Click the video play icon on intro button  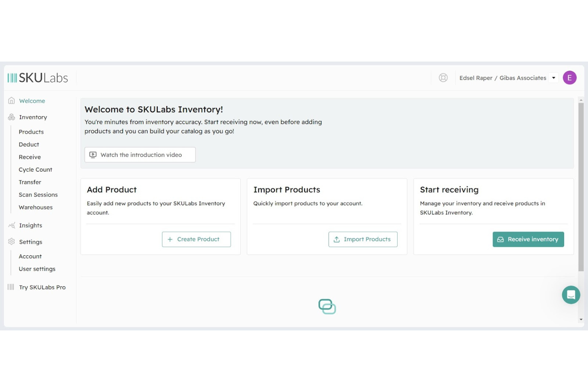coord(93,155)
